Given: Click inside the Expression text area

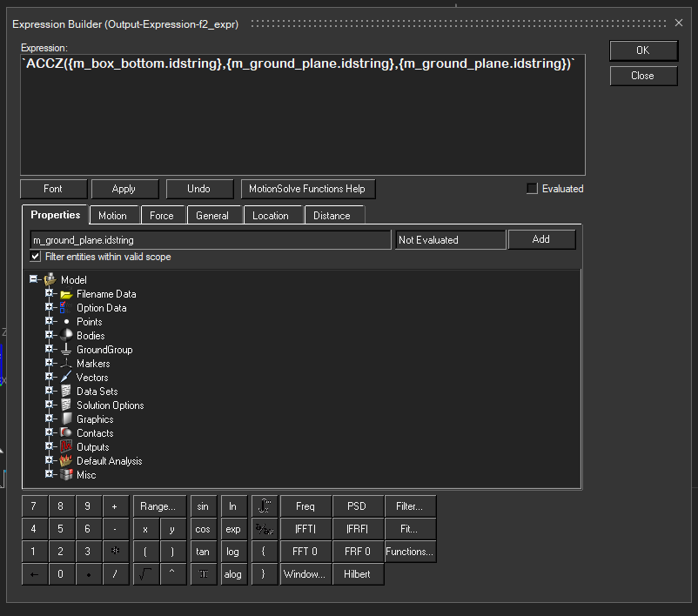Looking at the screenshot, I should point(303,115).
